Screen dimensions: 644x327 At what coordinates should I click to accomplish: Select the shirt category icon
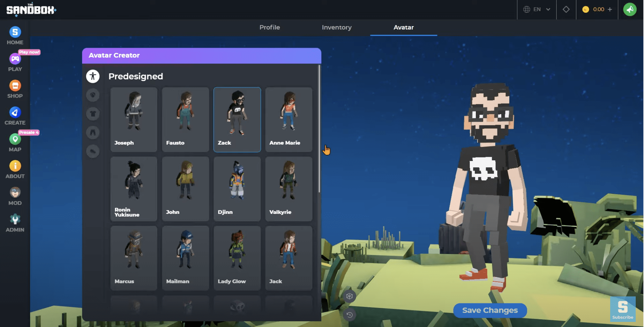click(93, 114)
